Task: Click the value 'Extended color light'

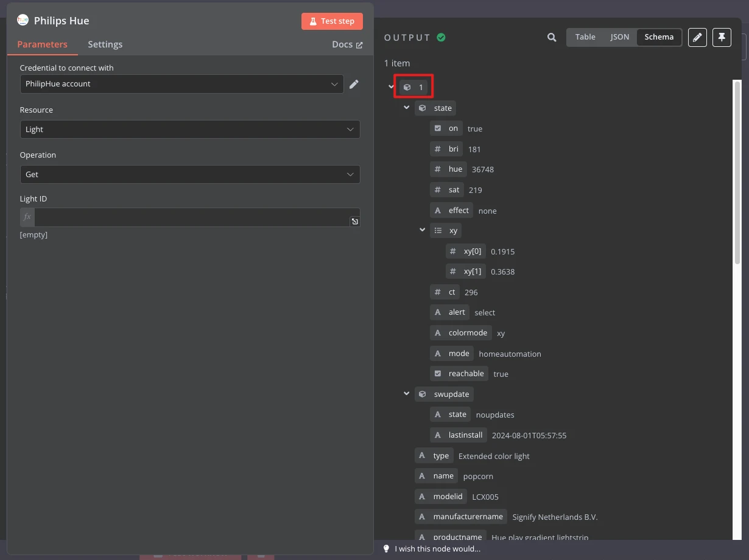Action: [494, 457]
